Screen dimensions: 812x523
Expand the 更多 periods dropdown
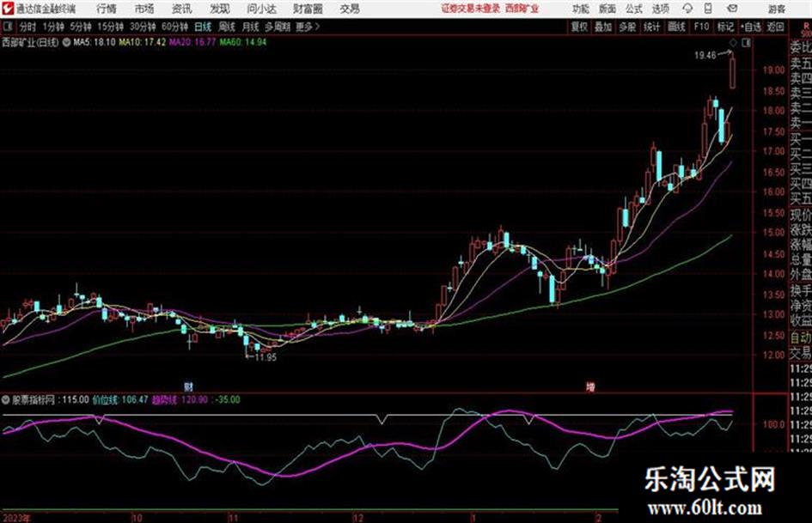[308, 27]
